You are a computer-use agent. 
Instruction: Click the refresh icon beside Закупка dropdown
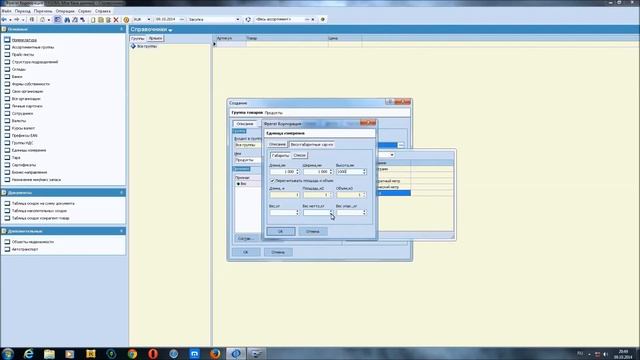(248, 20)
